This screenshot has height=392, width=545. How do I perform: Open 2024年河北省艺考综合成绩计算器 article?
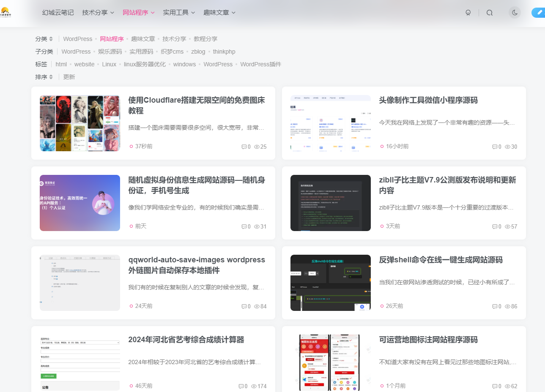pos(186,340)
